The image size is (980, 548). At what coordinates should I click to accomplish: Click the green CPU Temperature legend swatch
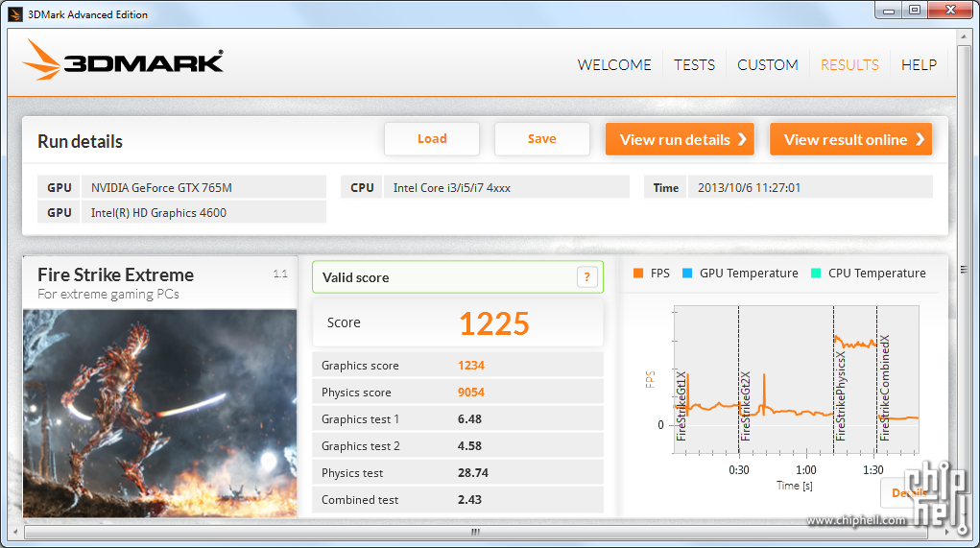coord(816,274)
